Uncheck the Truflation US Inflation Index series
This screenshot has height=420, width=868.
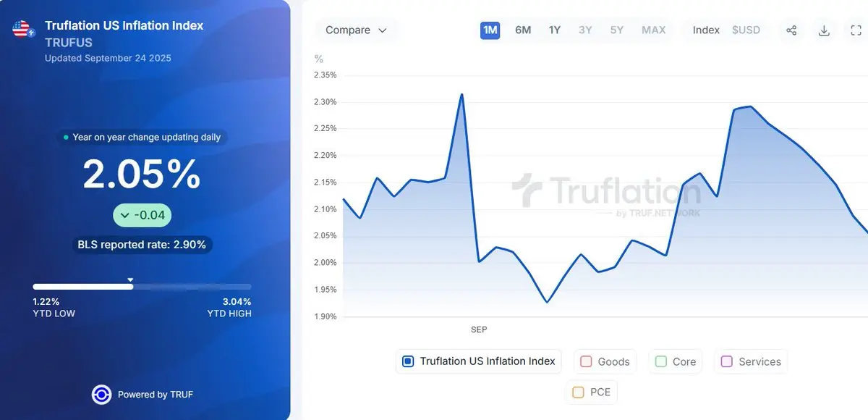point(408,361)
